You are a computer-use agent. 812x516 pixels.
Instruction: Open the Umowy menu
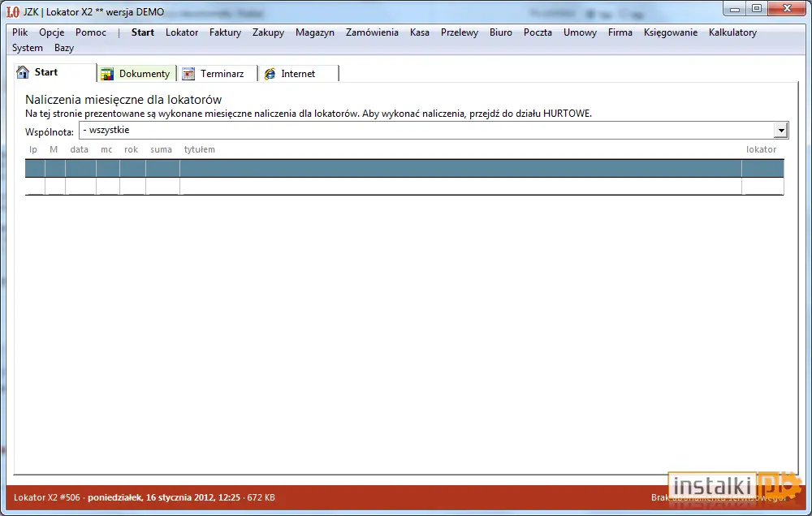pyautogui.click(x=580, y=32)
